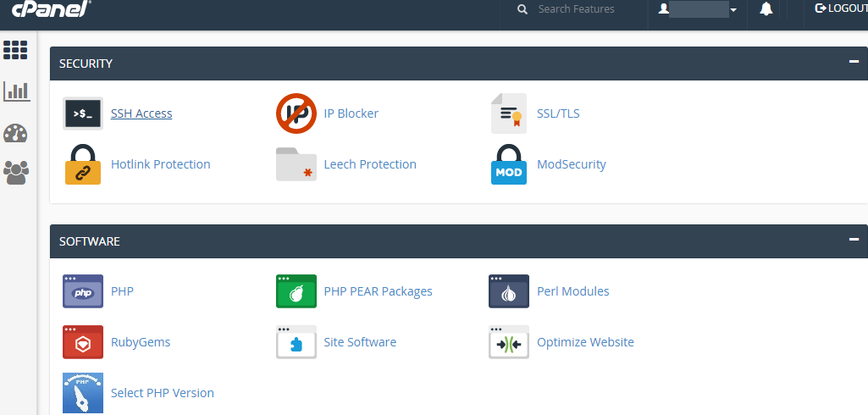The height and width of the screenshot is (415, 868).
Task: Collapse the Software section
Action: pyautogui.click(x=854, y=241)
